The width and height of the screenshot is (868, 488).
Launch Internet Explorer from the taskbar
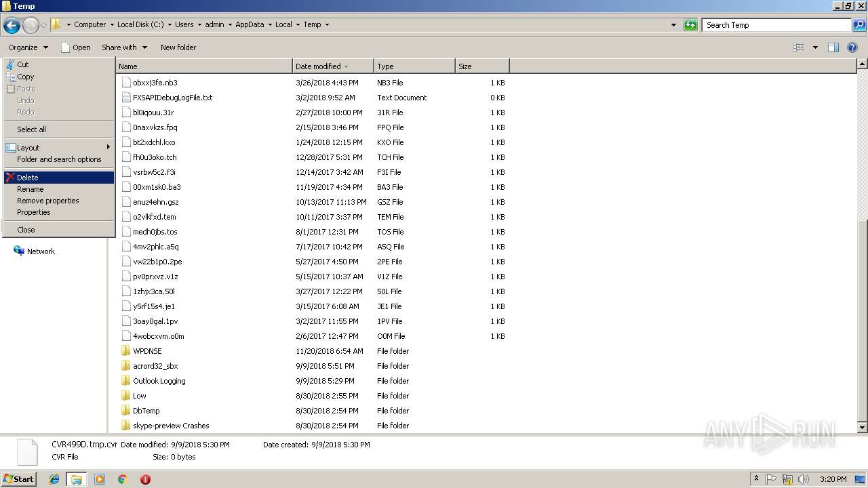(54, 479)
